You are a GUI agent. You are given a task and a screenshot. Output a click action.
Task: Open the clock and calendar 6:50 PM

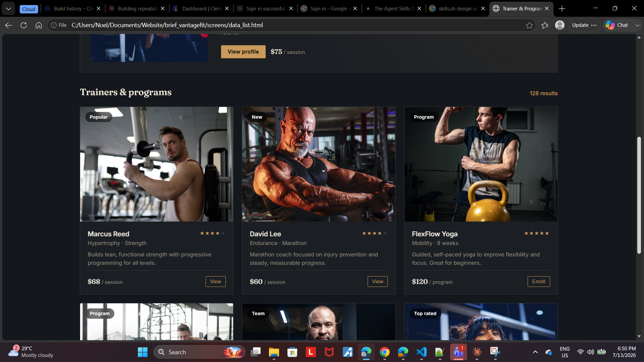click(x=624, y=352)
